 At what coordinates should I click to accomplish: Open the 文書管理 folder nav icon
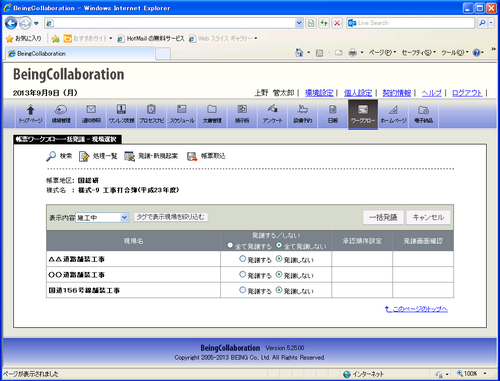tap(212, 114)
